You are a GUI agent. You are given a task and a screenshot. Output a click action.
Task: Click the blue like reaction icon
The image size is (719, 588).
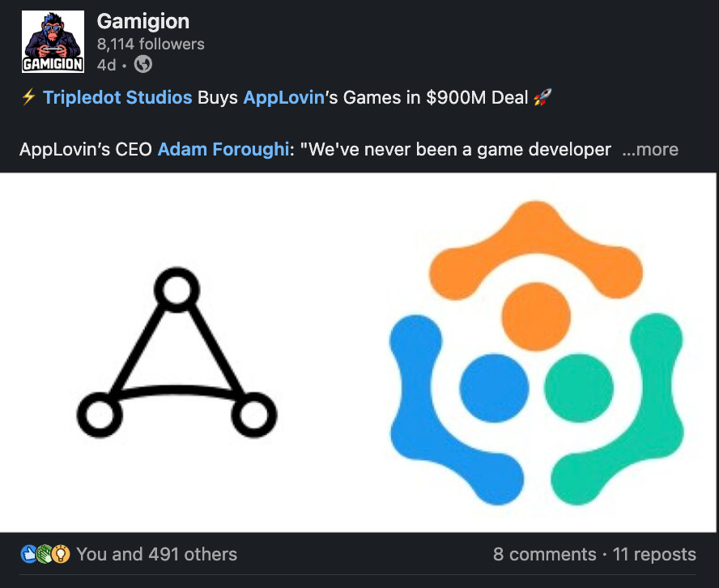coord(29,554)
